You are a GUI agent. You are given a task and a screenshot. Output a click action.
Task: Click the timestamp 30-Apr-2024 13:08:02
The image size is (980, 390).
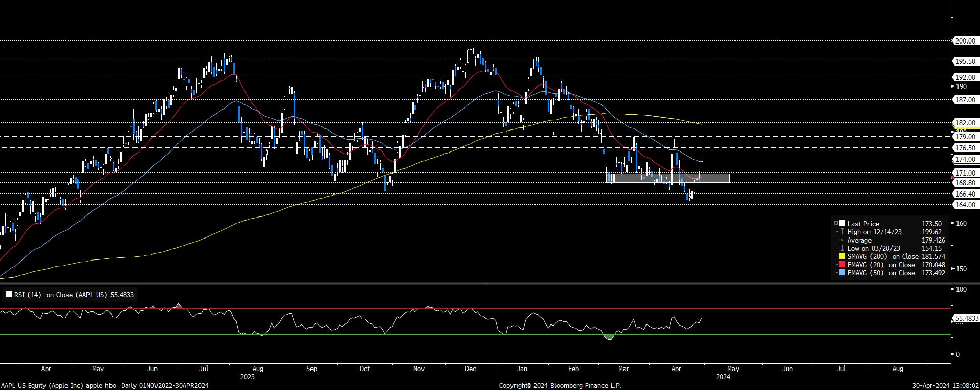pyautogui.click(x=945, y=385)
